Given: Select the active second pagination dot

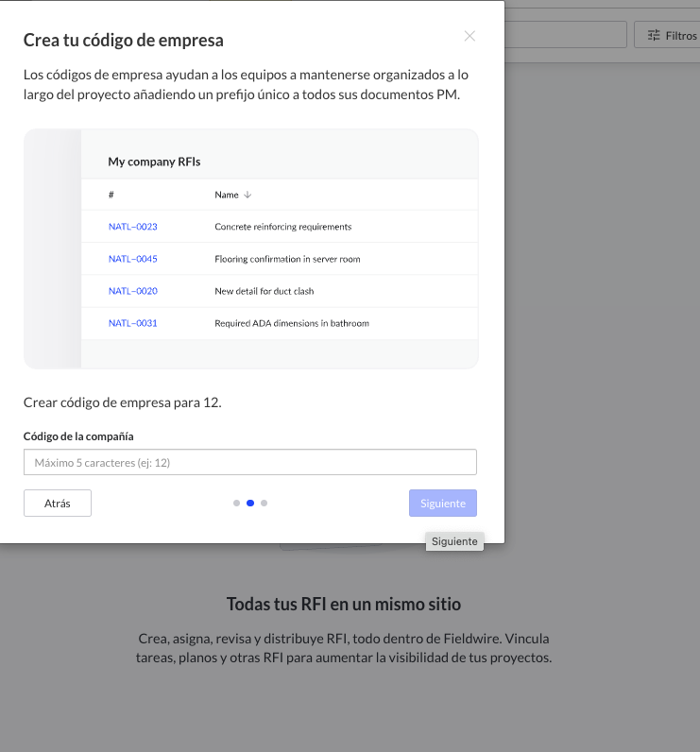Looking at the screenshot, I should tap(250, 504).
